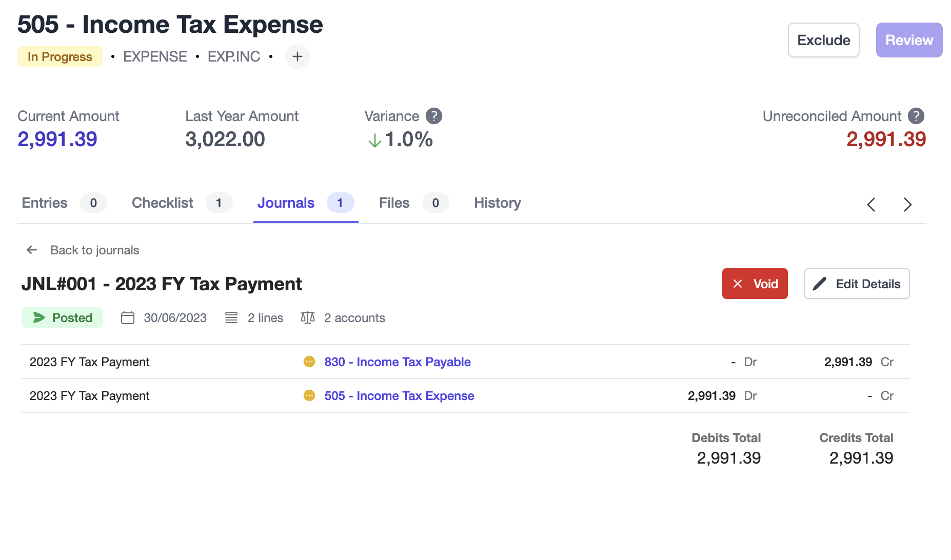Screen dimensions: 951x560
Task: Return via Back to journals link
Action: [95, 250]
